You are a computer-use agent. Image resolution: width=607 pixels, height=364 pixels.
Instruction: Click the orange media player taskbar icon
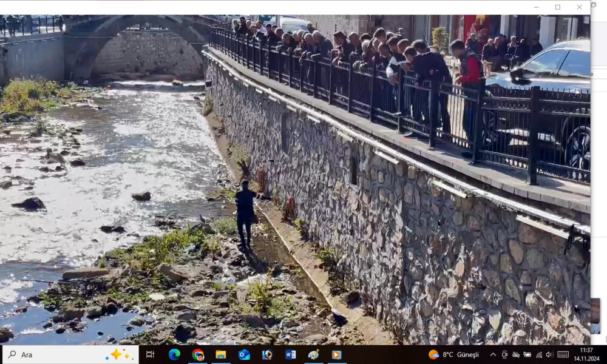tap(337, 355)
